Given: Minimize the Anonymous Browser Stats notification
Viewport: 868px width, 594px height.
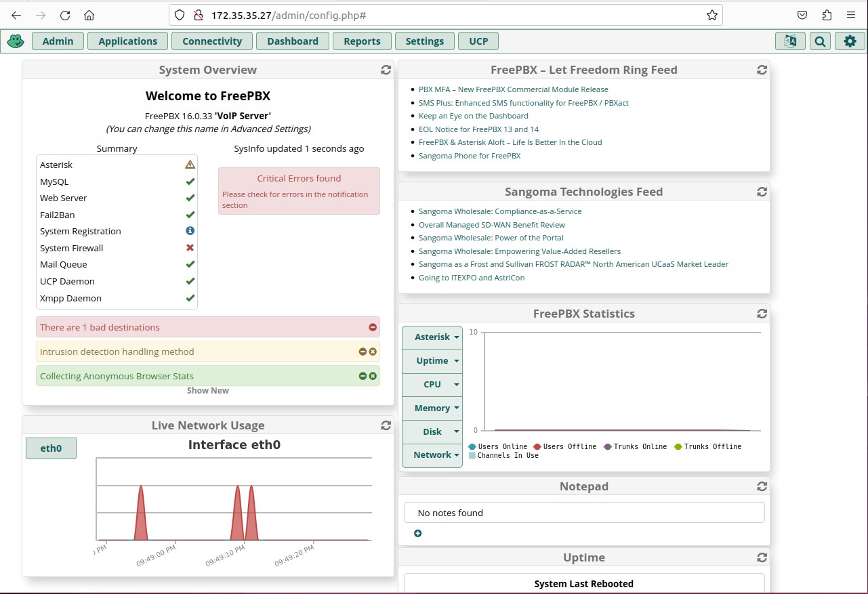Looking at the screenshot, I should pyautogui.click(x=363, y=376).
